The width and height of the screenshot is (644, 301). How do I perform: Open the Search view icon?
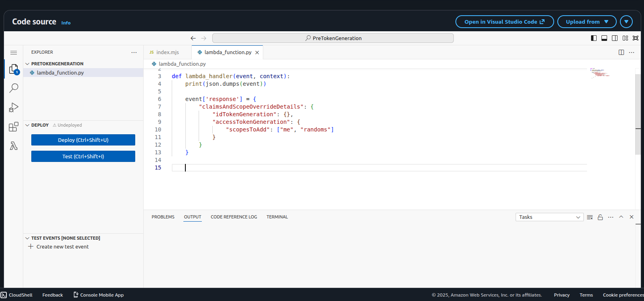click(x=14, y=88)
